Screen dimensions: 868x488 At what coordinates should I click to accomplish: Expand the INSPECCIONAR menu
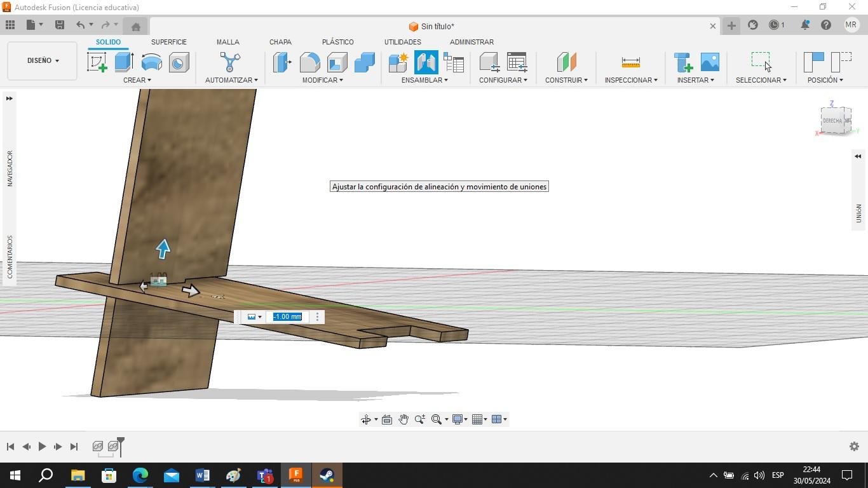631,80
